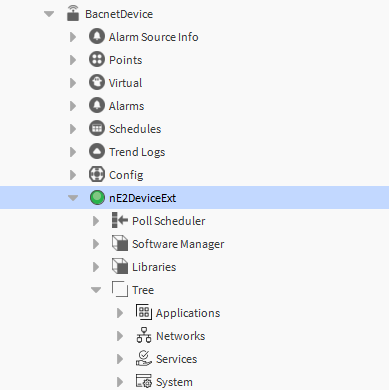The image size is (389, 390).
Task: Expand the Software Manager node
Action: 96,244
